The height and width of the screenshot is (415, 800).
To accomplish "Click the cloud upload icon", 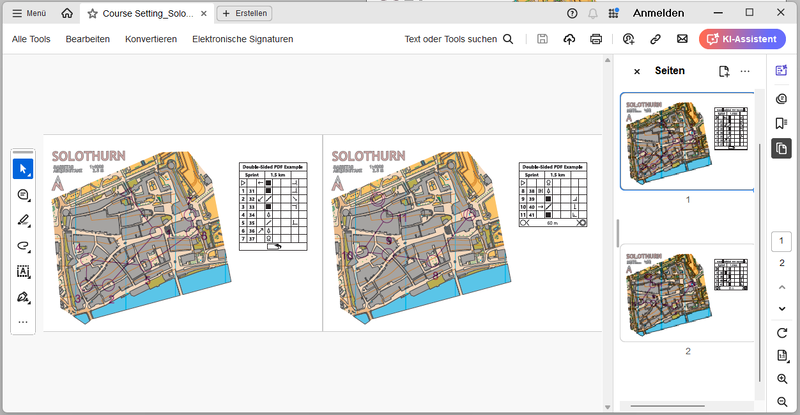I will [569, 39].
